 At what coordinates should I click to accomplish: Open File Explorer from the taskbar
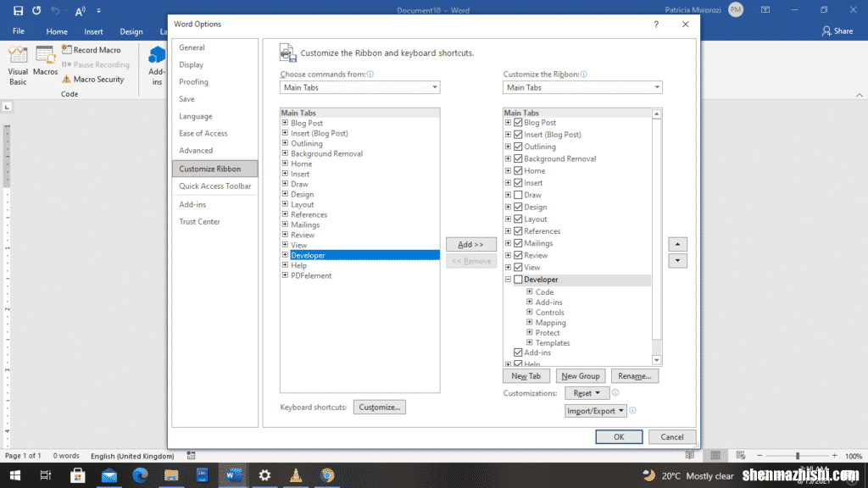pyautogui.click(x=171, y=475)
